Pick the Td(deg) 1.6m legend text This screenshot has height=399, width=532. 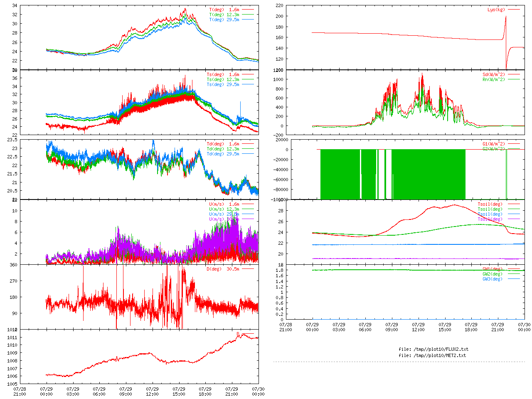point(223,144)
